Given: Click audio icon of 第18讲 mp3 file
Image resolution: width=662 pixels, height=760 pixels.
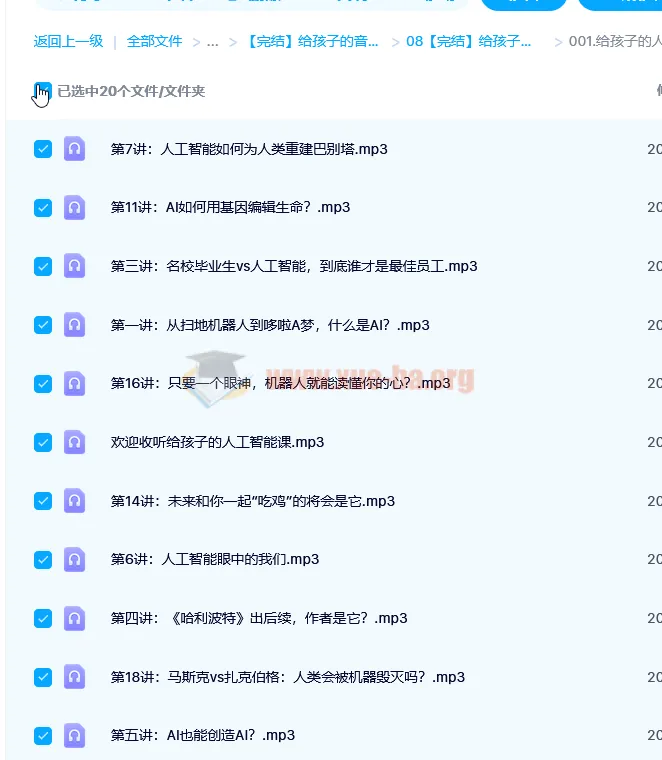Looking at the screenshot, I should (75, 677).
